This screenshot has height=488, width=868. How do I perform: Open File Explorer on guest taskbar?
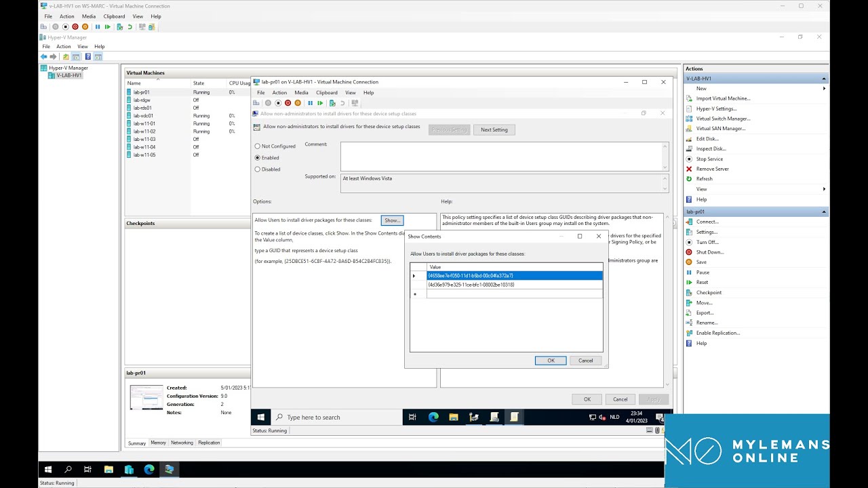point(454,418)
